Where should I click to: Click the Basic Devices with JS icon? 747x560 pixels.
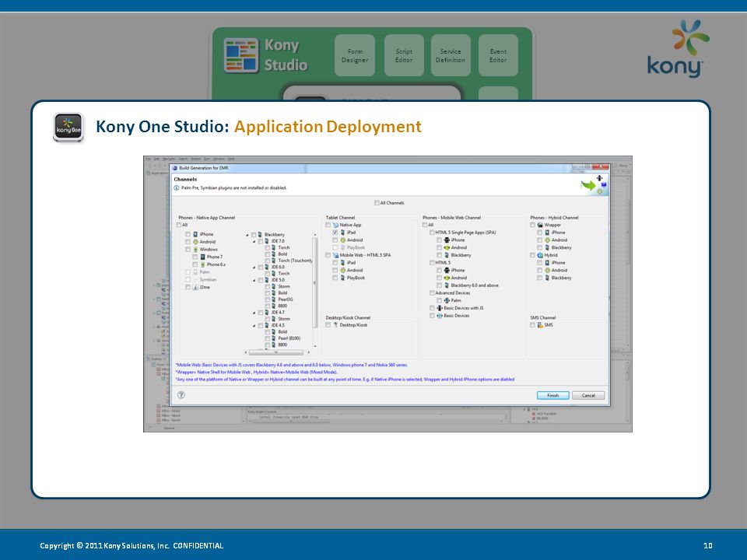coord(439,308)
